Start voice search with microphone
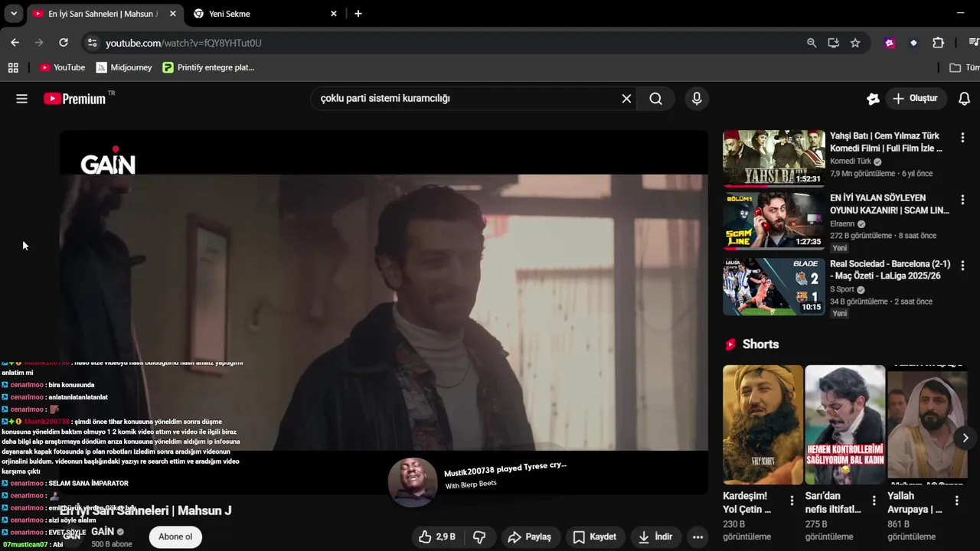The image size is (980, 551). (697, 99)
